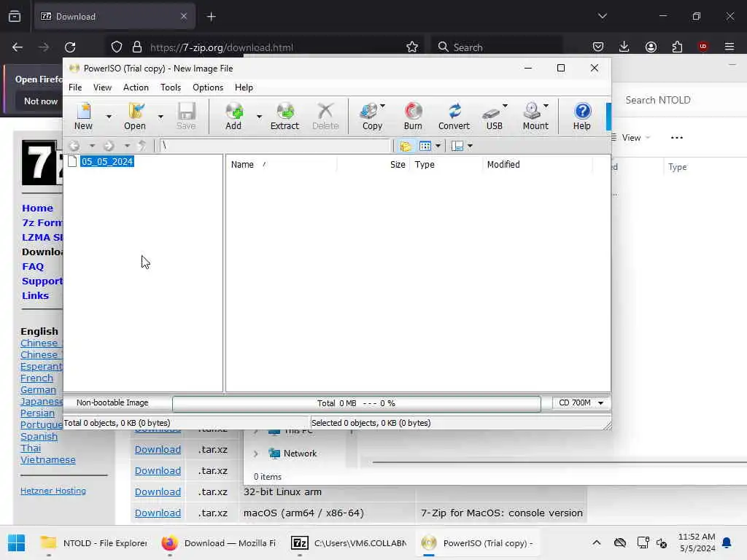Click the New image toolbar icon

pos(83,116)
